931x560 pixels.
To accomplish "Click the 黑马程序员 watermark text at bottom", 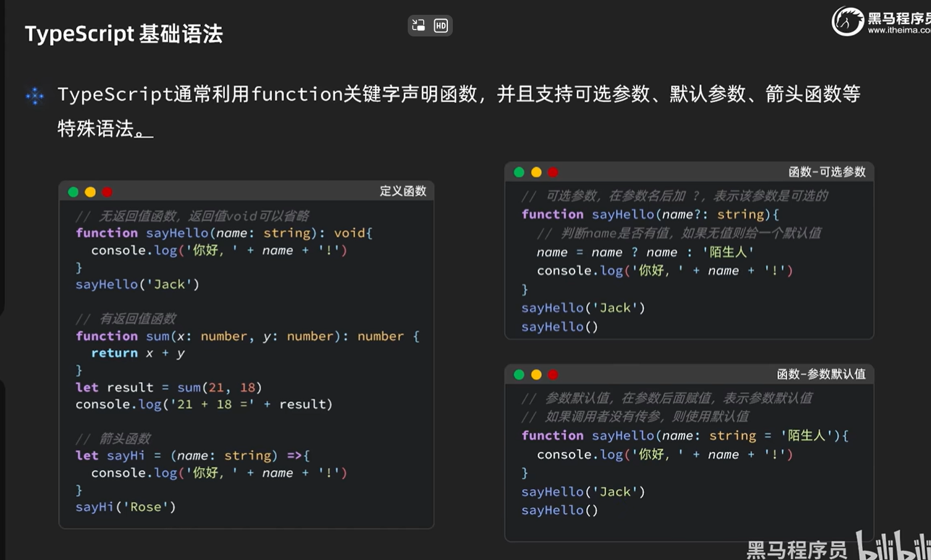I will pos(796,549).
